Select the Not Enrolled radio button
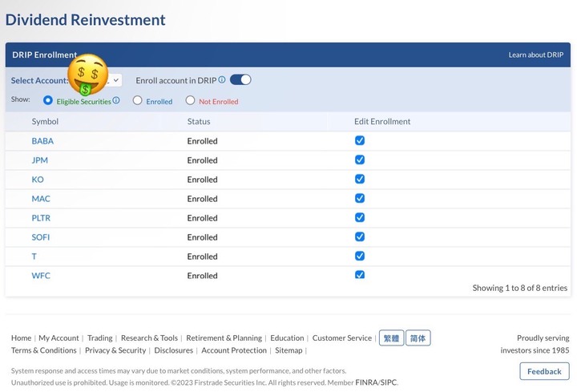Viewport: 577px width, 392px height. click(x=190, y=100)
